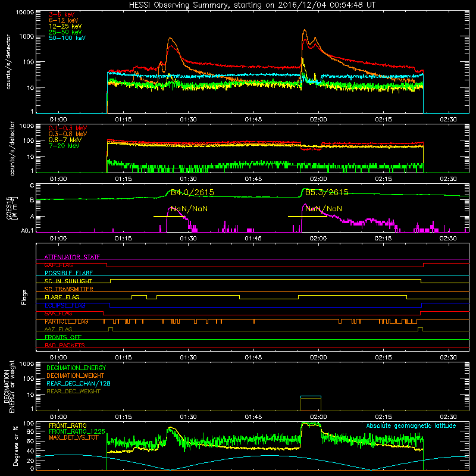
Task: Click the Absolute geomagnetic latitude label
Action: click(x=411, y=426)
